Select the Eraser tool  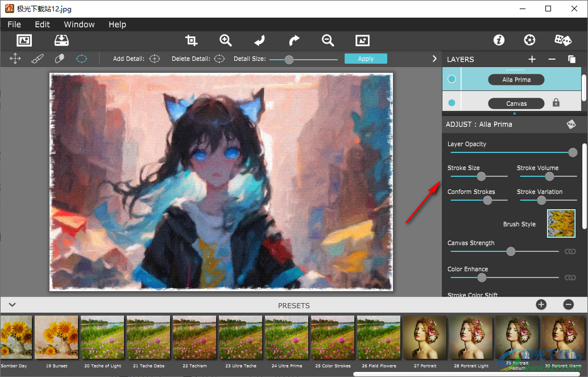(x=59, y=58)
